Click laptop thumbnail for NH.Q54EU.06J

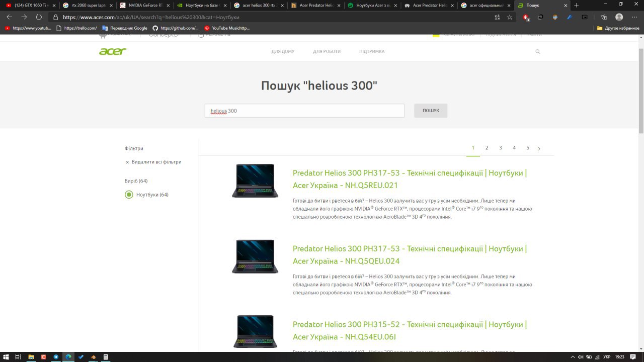[255, 332]
